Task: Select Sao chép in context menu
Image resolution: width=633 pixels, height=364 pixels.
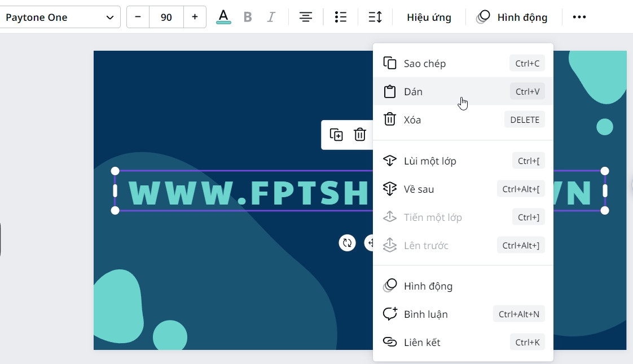Action: 463,63
